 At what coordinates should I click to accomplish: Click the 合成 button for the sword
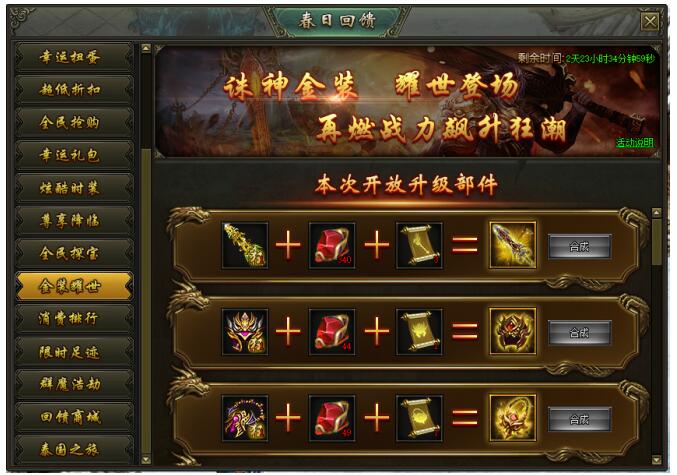click(x=579, y=247)
